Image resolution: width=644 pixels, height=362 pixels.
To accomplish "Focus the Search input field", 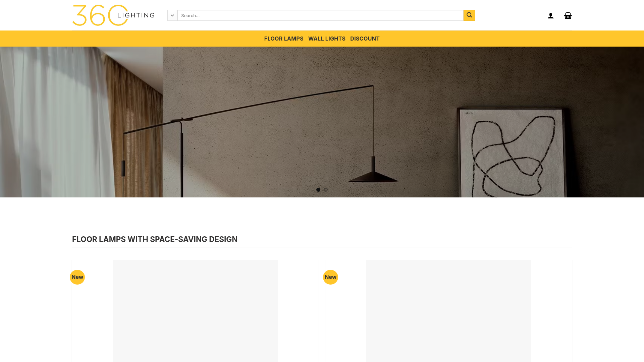I will 320,15.
